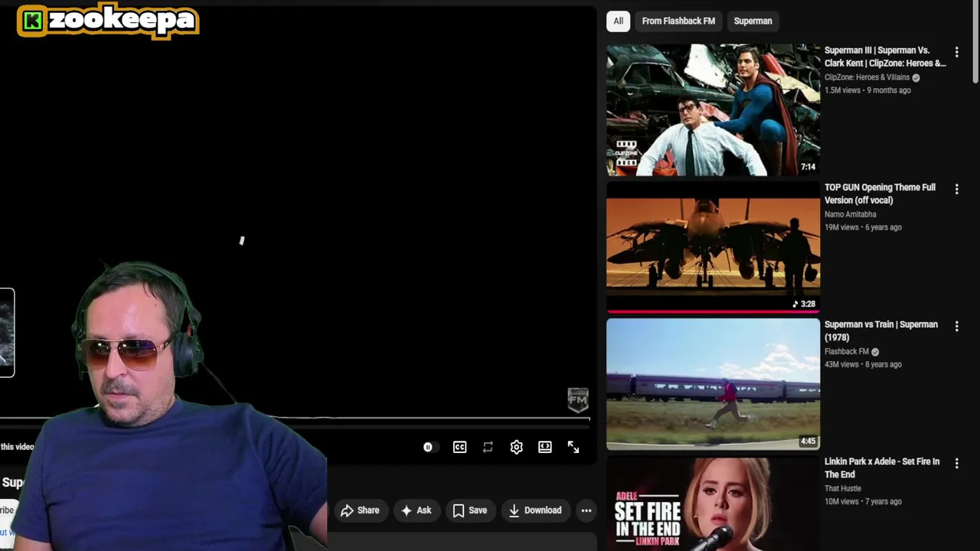Click the Superman III video title
980x551 pixels.
tap(885, 57)
